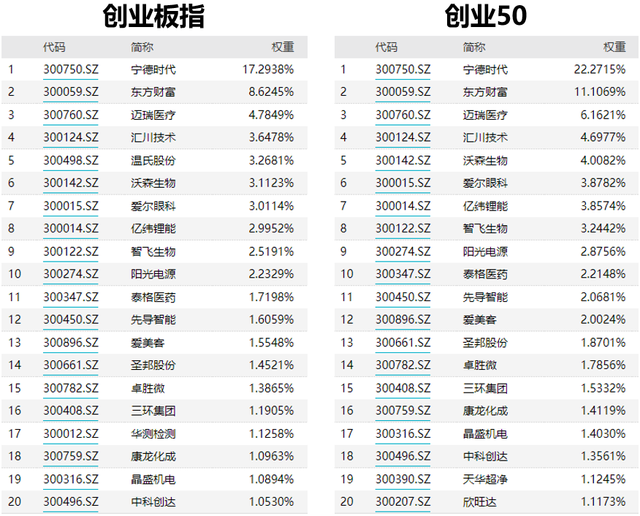Click 代码 column header in 创业50 table
The height and width of the screenshot is (516, 640).
click(x=387, y=47)
